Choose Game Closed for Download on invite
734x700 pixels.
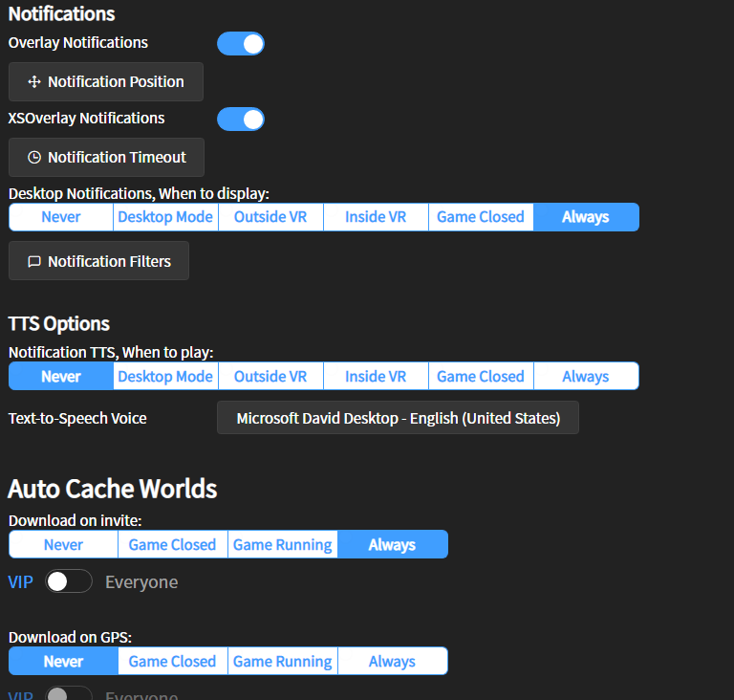173,544
